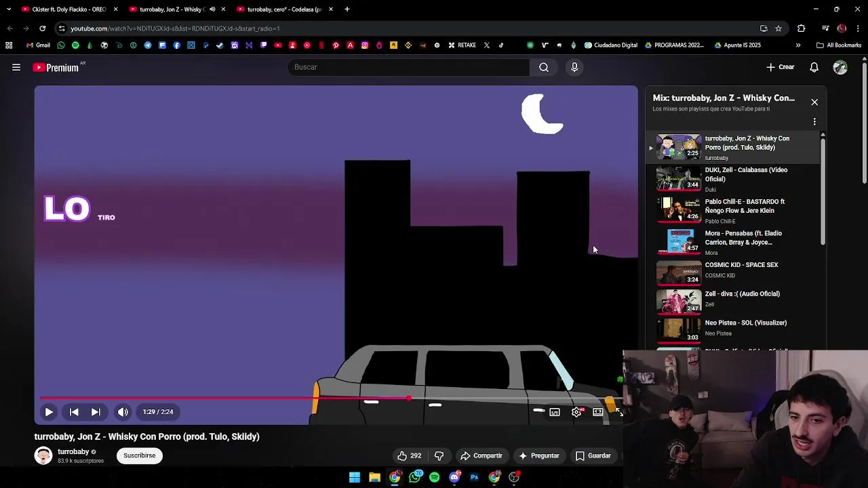Switch to turrobaby cero Codelasa tab
Image resolution: width=868 pixels, height=488 pixels.
click(284, 9)
